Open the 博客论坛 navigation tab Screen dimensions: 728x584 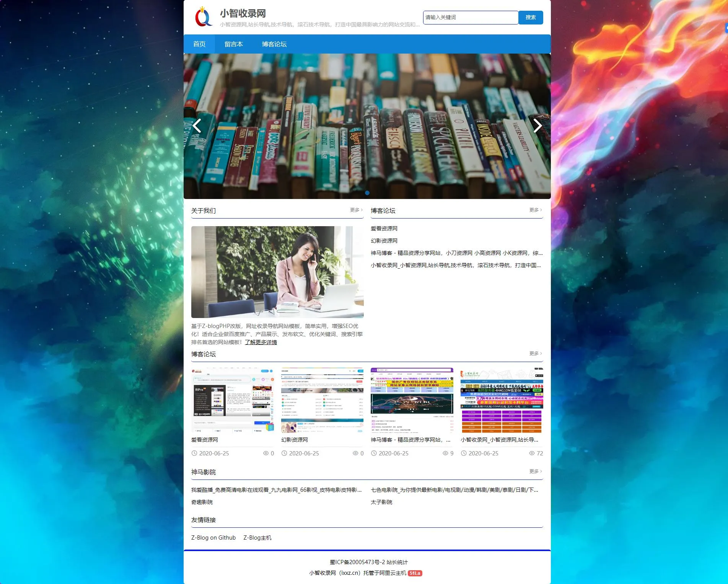click(x=274, y=44)
